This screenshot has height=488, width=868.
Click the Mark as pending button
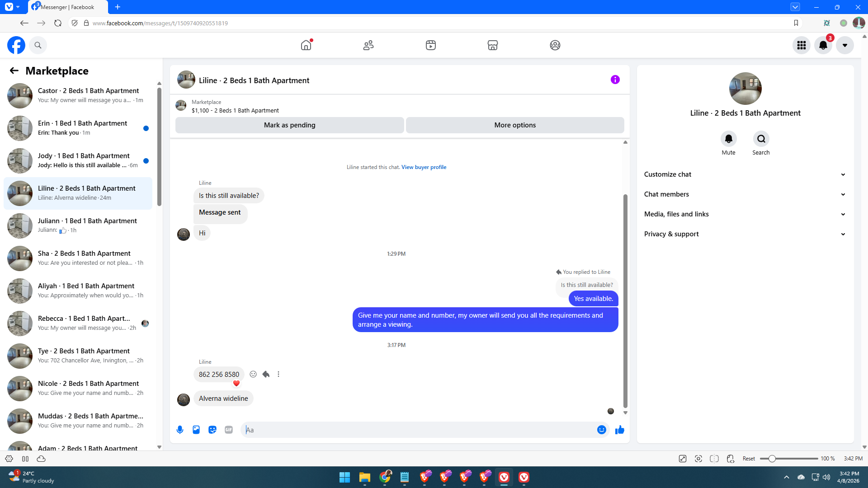tap(289, 125)
